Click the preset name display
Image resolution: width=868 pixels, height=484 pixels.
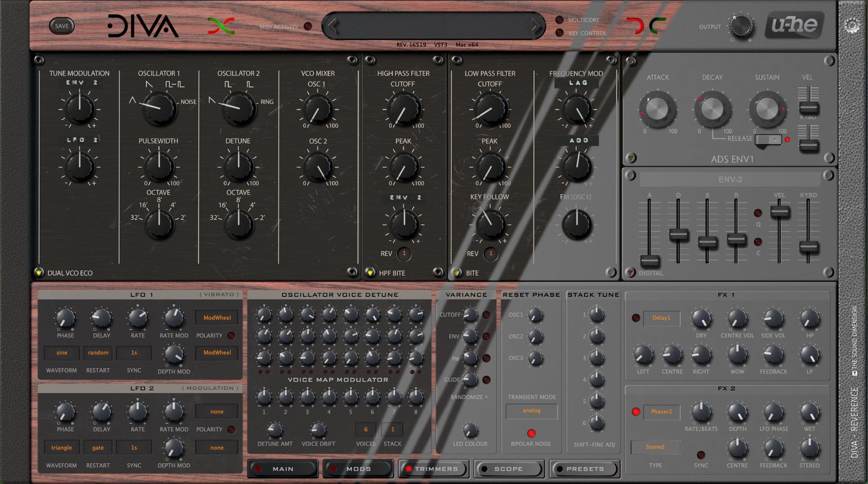[433, 26]
